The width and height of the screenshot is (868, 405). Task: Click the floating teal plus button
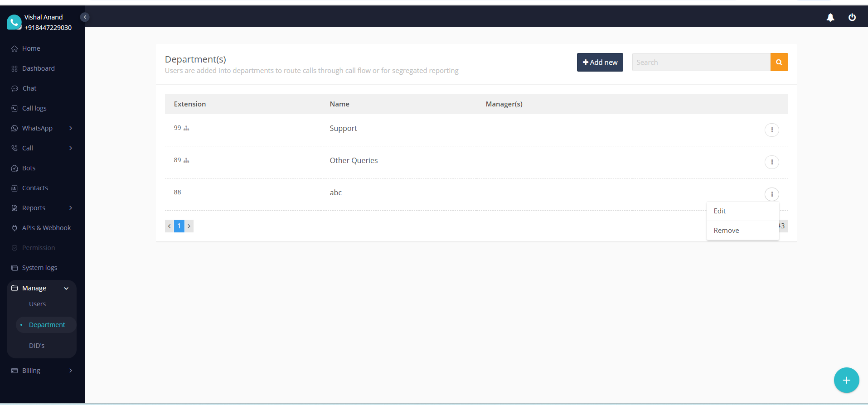[x=846, y=380]
